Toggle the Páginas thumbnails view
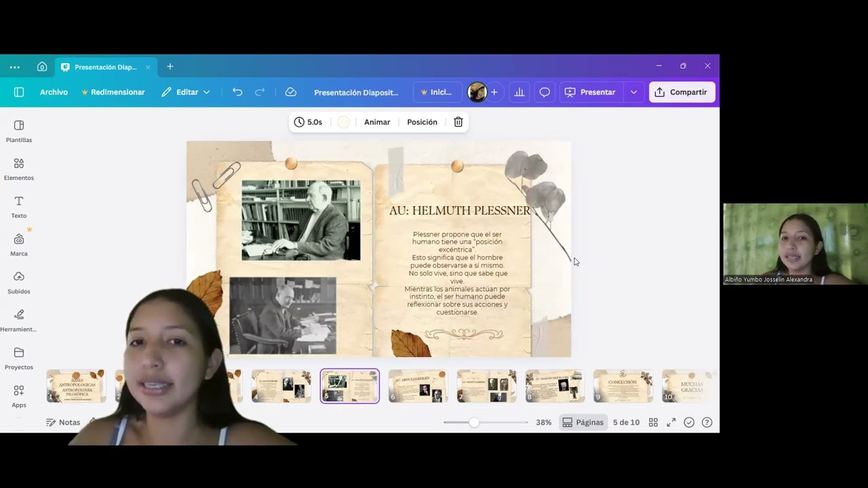The height and width of the screenshot is (488, 868). click(x=583, y=422)
